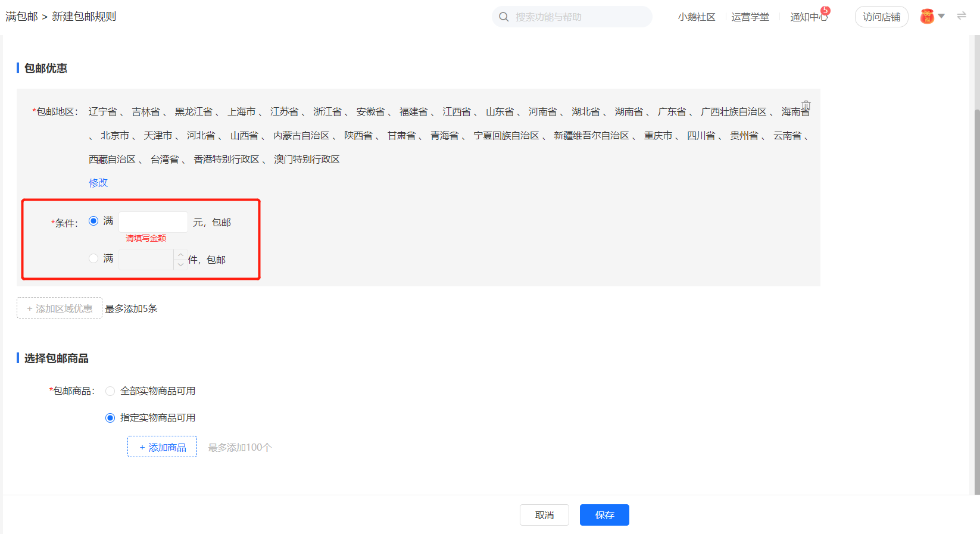Click the 保存 button
Viewport: 980px width, 534px height.
pyautogui.click(x=604, y=515)
